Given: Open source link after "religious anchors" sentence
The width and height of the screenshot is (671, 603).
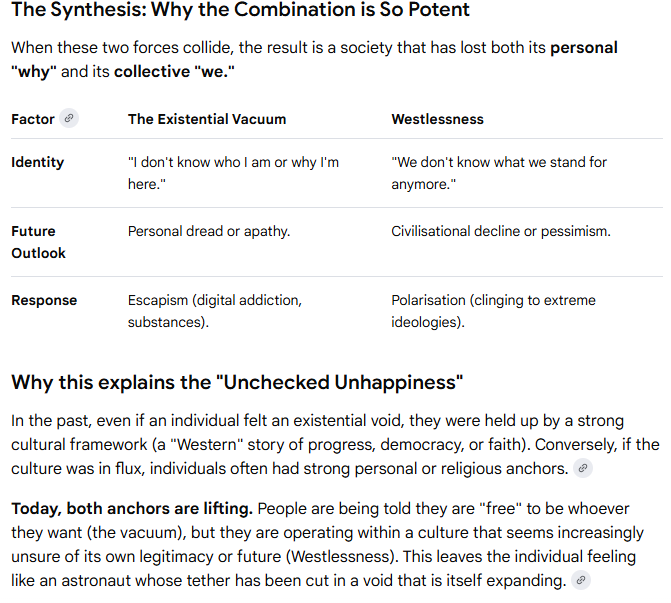Looking at the screenshot, I should click(583, 468).
